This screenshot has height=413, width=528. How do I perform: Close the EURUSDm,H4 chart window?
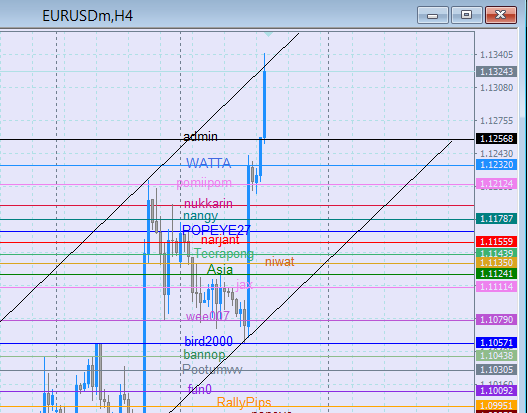click(501, 15)
